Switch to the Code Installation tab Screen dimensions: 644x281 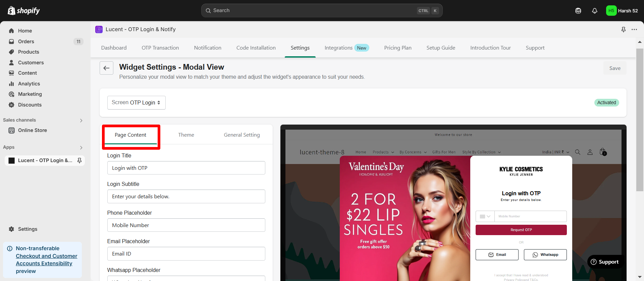256,48
